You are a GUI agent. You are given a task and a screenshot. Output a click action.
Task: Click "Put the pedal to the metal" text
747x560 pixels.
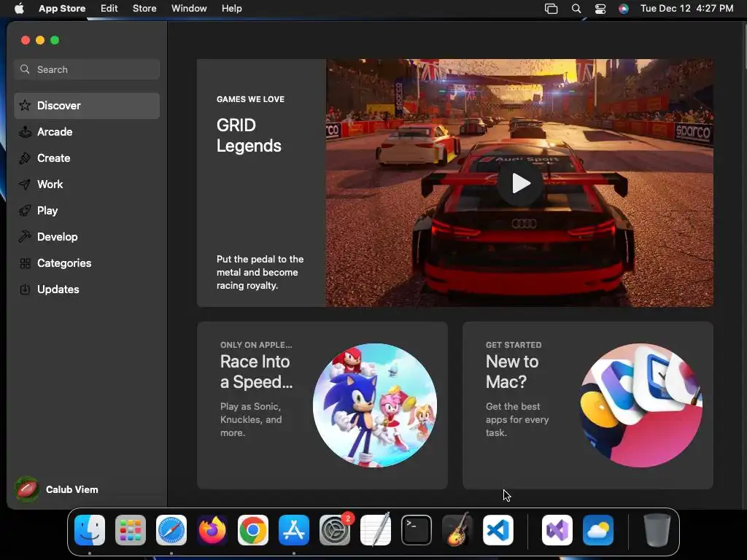pyautogui.click(x=260, y=272)
